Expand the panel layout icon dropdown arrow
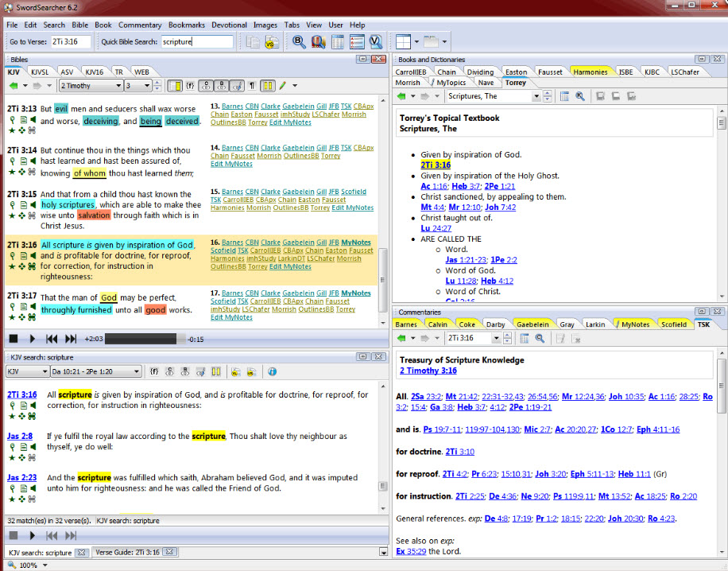 click(416, 42)
